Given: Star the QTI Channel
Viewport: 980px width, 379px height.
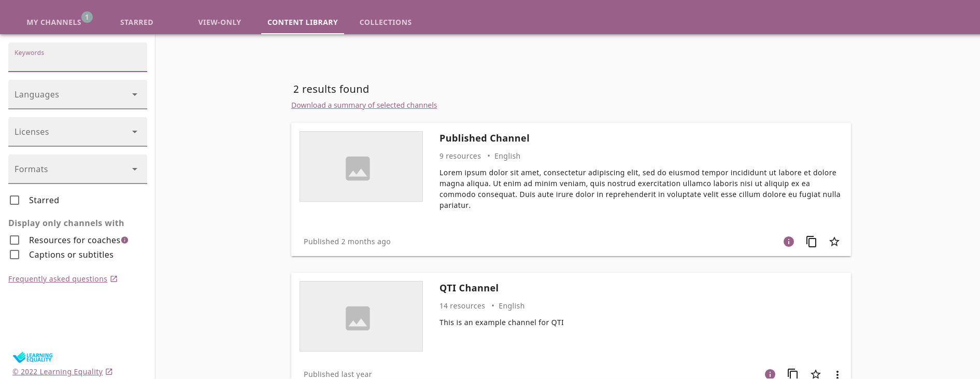Looking at the screenshot, I should coord(816,374).
